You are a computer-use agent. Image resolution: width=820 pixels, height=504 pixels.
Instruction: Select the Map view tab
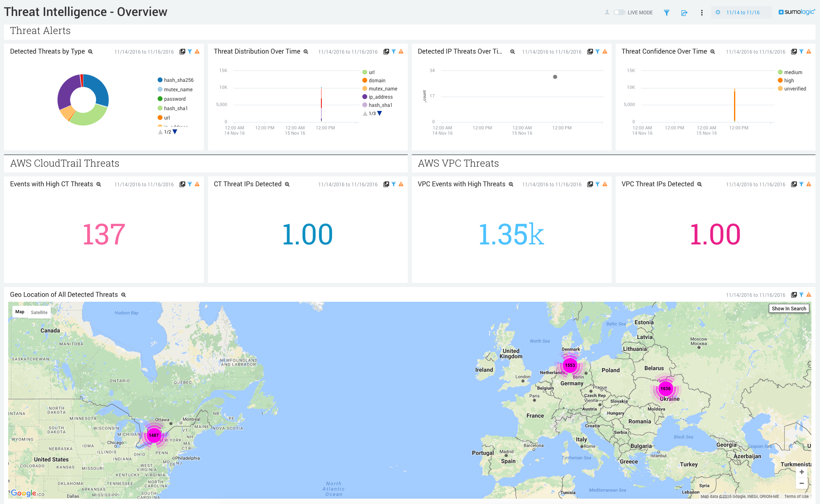click(x=20, y=312)
